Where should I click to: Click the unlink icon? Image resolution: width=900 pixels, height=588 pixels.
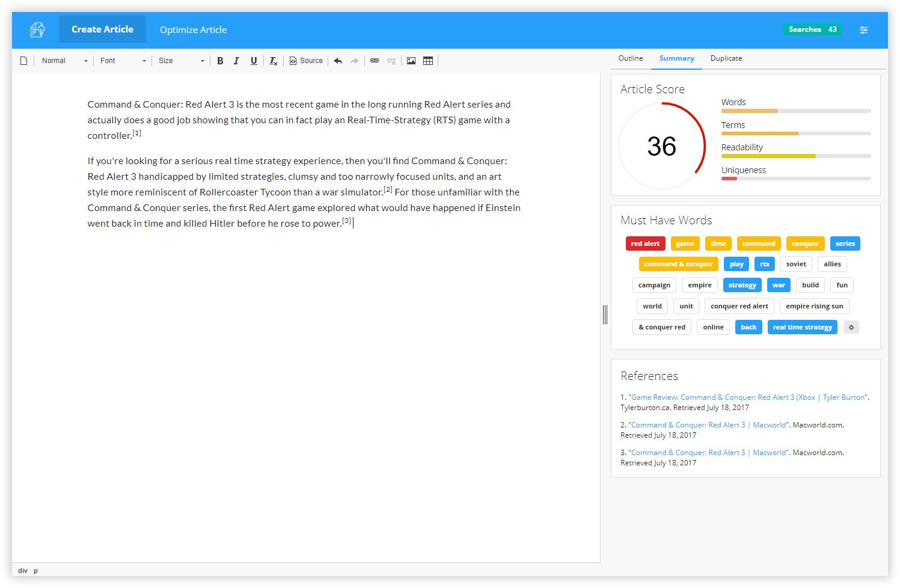click(391, 61)
